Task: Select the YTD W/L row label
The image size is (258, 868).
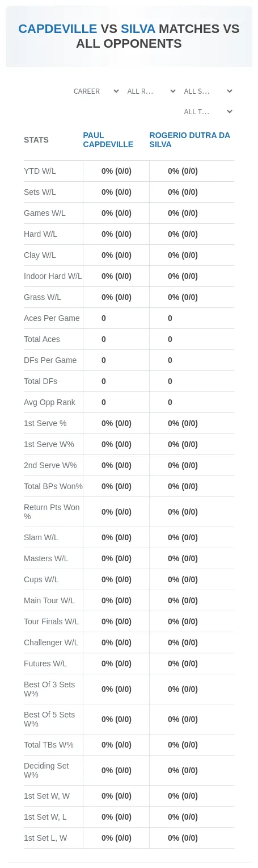Action: (x=40, y=171)
